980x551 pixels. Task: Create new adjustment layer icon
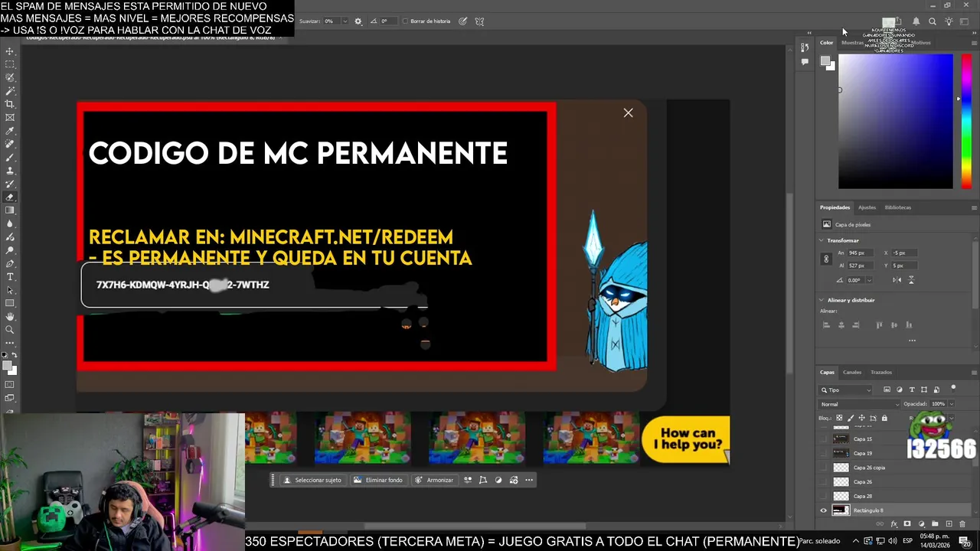[921, 524]
